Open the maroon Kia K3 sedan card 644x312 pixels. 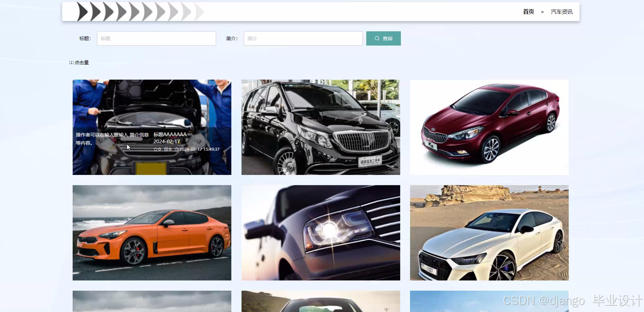tap(489, 127)
